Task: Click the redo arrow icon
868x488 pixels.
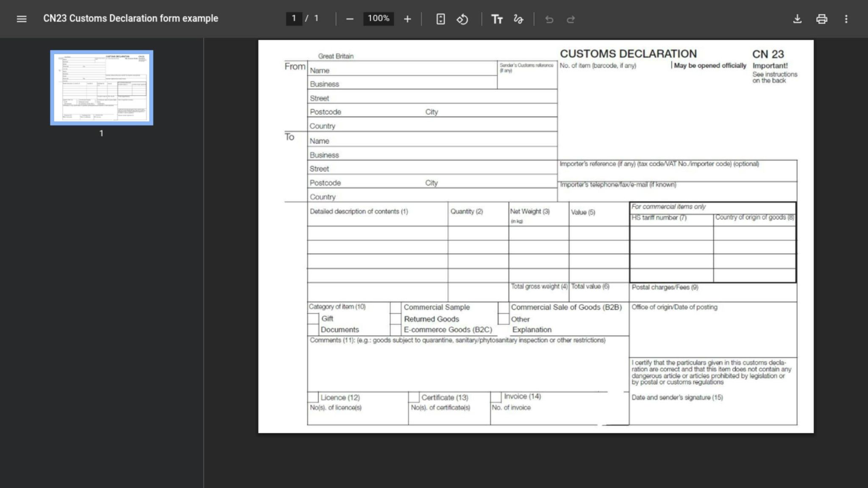Action: tap(571, 19)
